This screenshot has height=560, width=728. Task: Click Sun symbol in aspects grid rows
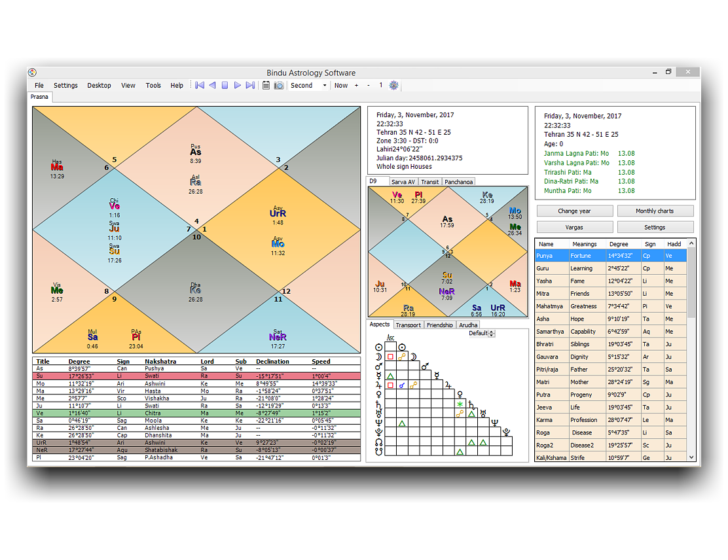[x=379, y=347]
